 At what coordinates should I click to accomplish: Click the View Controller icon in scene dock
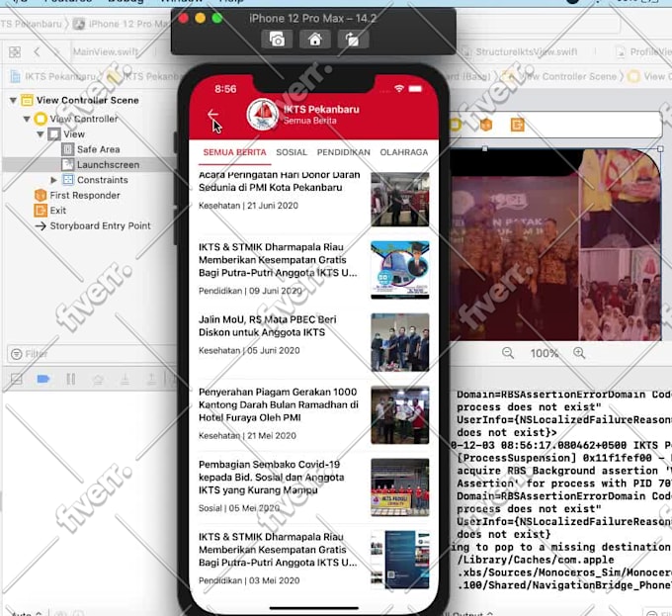point(455,125)
